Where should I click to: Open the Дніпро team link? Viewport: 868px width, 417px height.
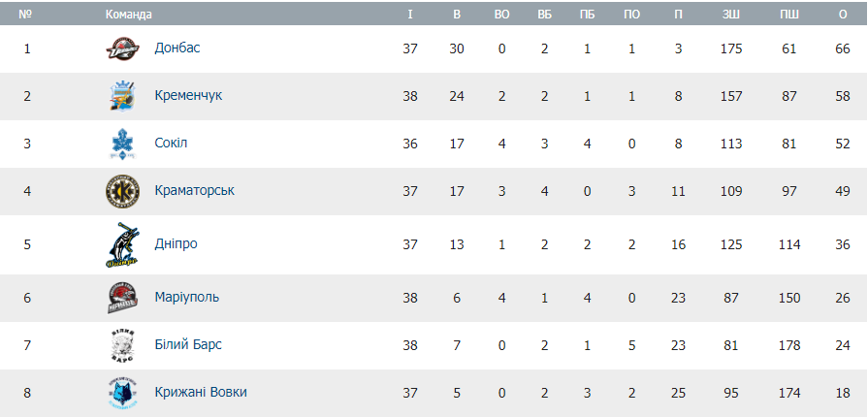pyautogui.click(x=176, y=244)
